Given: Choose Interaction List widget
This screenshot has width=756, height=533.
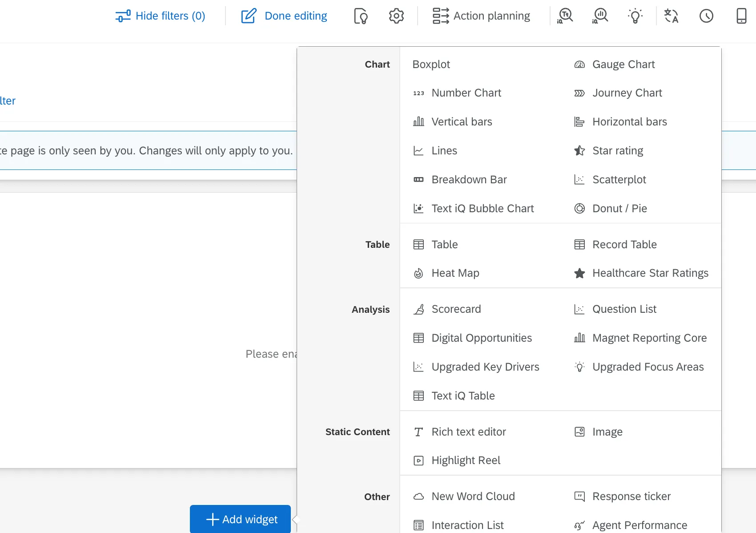Looking at the screenshot, I should pos(458,525).
